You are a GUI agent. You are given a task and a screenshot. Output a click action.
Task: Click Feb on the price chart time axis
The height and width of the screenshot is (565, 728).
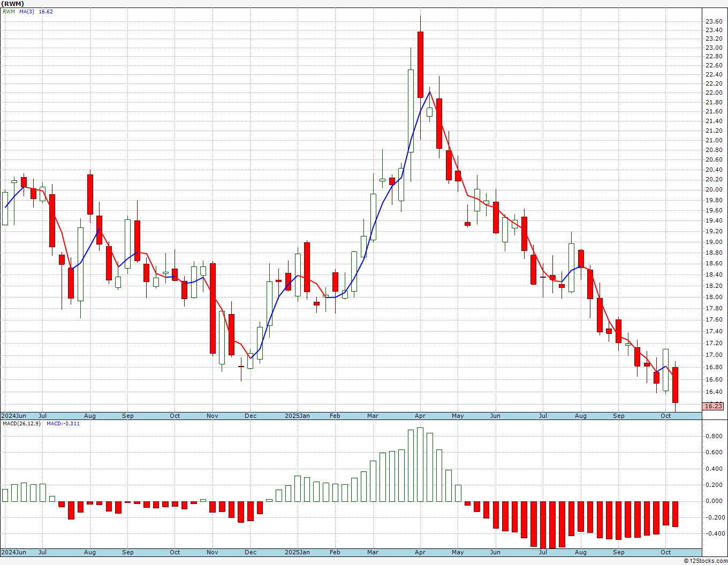pos(335,416)
